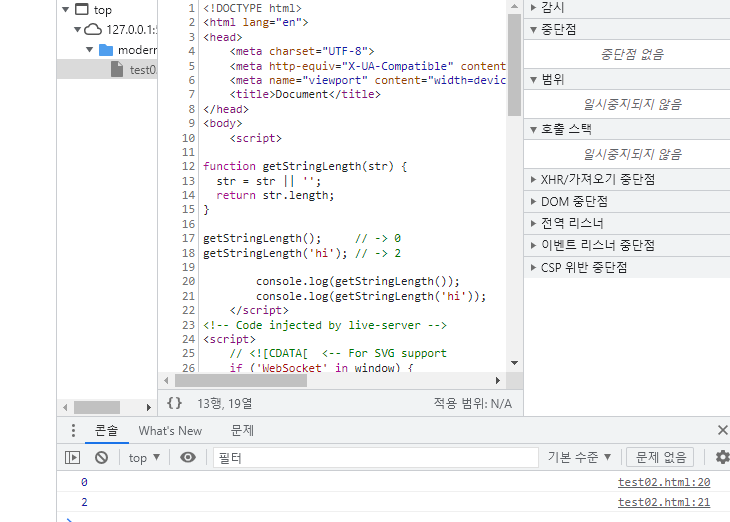This screenshot has height=522, width=730.
Task: Click the top frame window icon
Action: [x=81, y=9]
